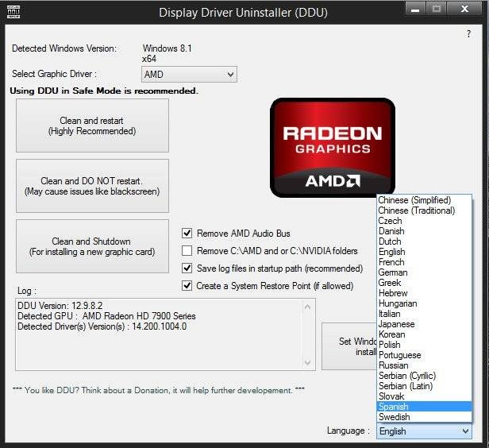Pick Dutch from the language list
Image resolution: width=489 pixels, height=448 pixels.
[x=424, y=241]
